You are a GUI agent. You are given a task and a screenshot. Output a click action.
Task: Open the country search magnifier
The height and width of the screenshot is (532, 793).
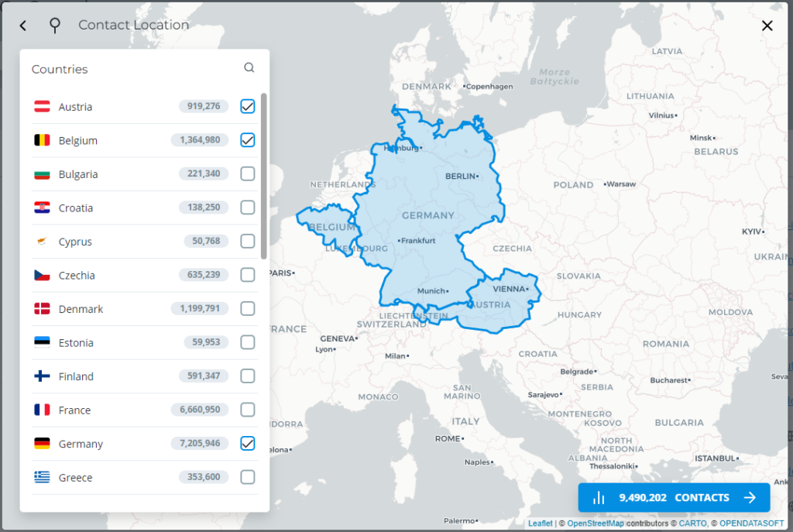click(x=249, y=67)
